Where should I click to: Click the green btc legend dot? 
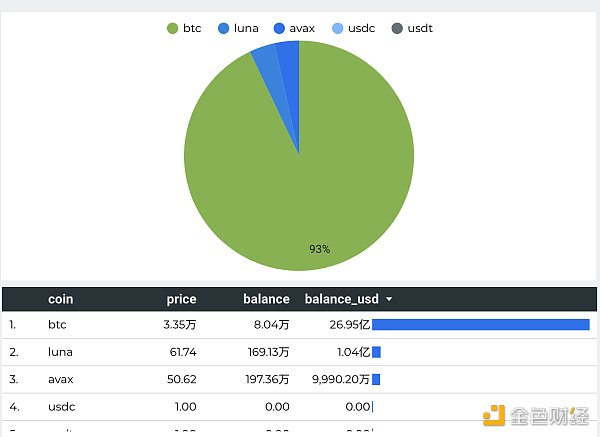(x=173, y=28)
